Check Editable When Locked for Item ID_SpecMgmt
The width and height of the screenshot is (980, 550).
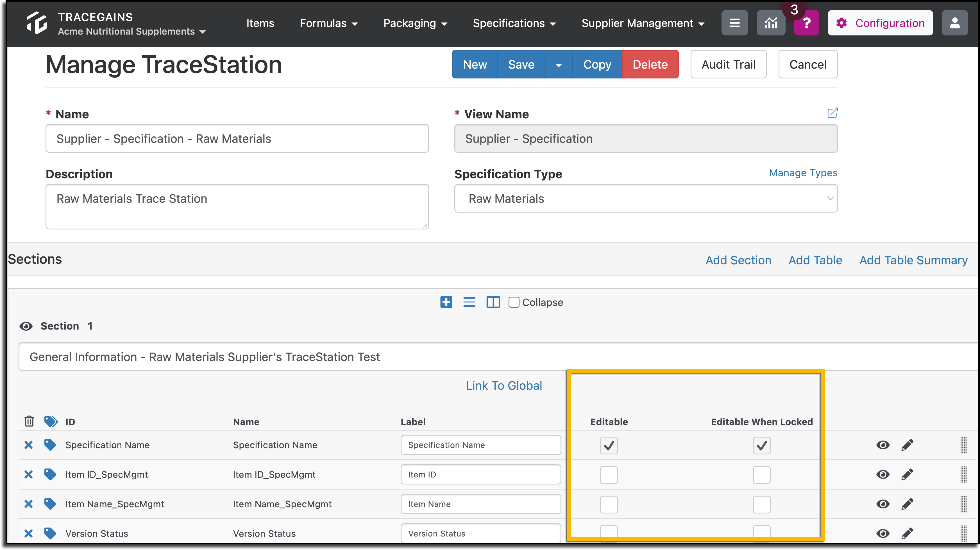(x=762, y=475)
